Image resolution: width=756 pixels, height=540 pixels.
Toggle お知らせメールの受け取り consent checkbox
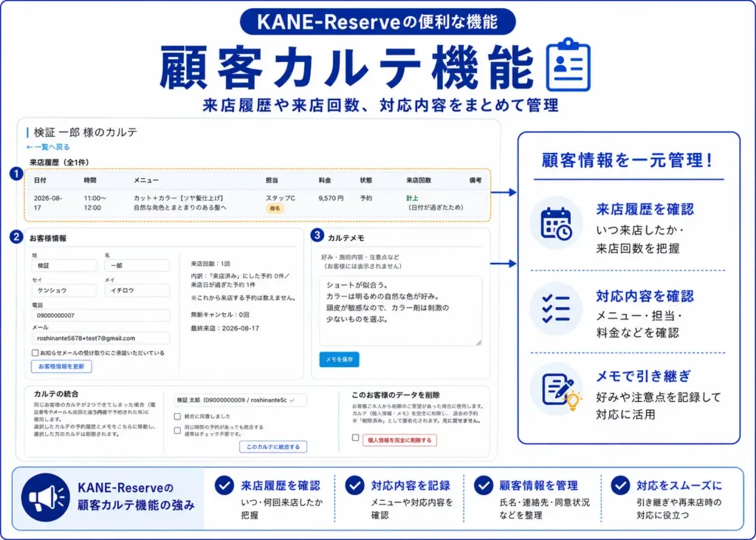pyautogui.click(x=35, y=353)
